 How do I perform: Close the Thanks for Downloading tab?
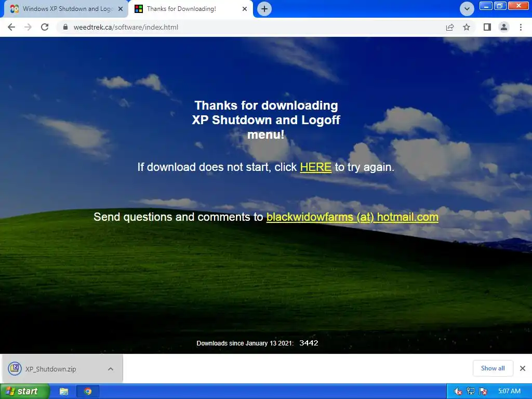(245, 9)
